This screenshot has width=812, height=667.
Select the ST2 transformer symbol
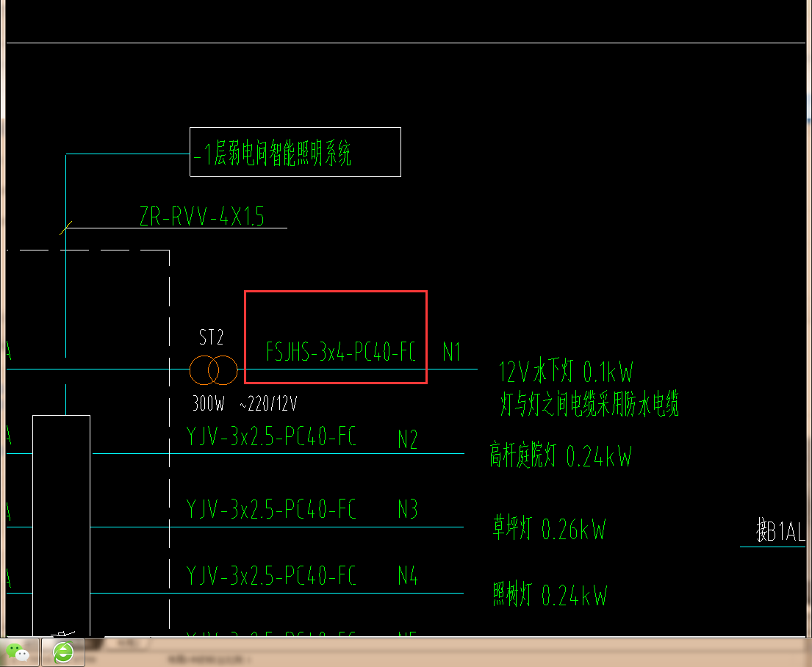pyautogui.click(x=213, y=369)
